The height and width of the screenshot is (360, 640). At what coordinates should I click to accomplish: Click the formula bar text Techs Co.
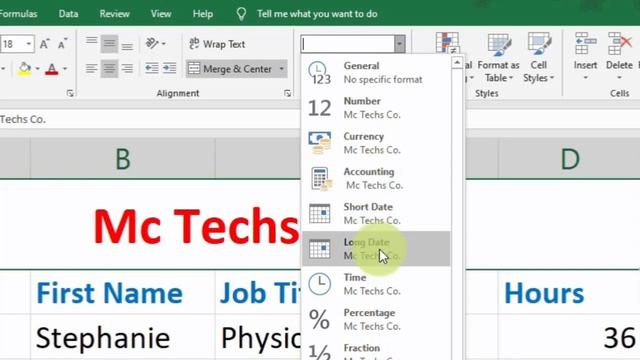pos(23,120)
